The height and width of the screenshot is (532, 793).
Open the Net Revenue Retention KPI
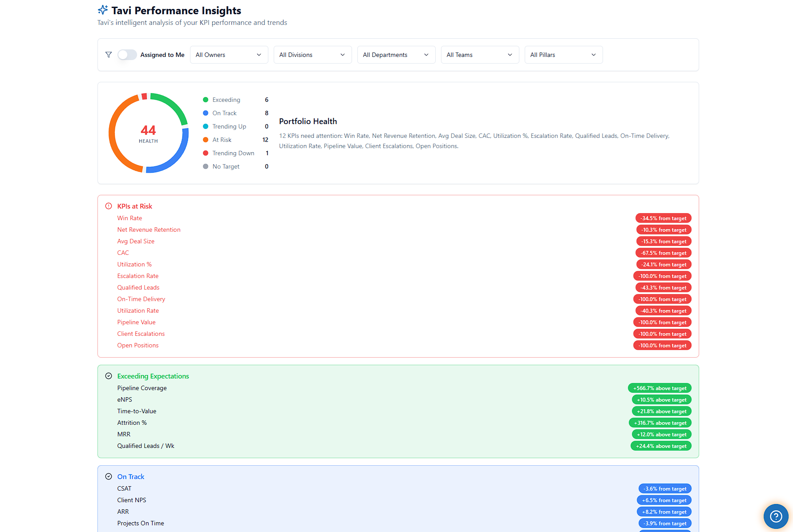point(149,230)
